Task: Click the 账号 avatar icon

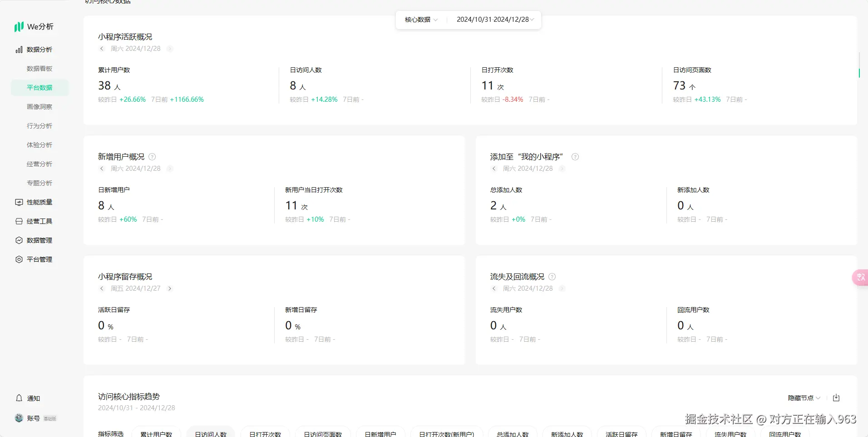Action: [19, 418]
